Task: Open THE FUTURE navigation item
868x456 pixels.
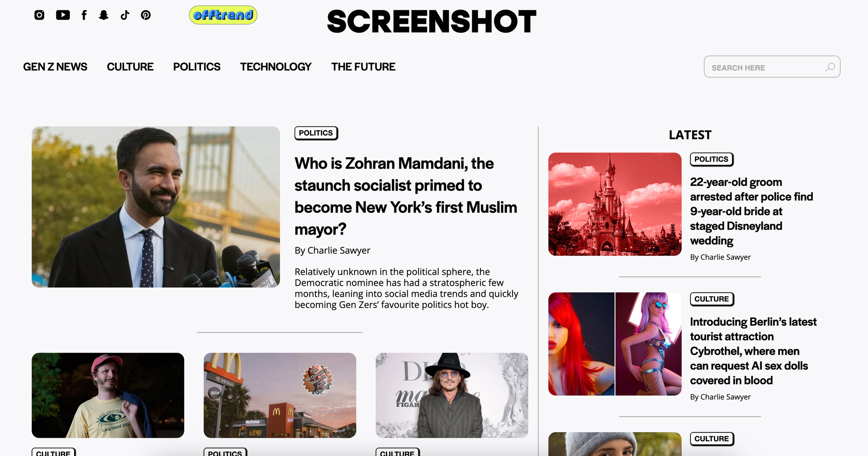Action: (x=363, y=67)
